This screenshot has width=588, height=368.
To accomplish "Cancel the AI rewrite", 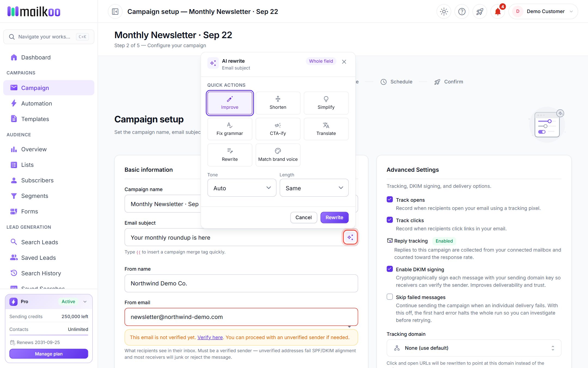I will [x=304, y=218].
